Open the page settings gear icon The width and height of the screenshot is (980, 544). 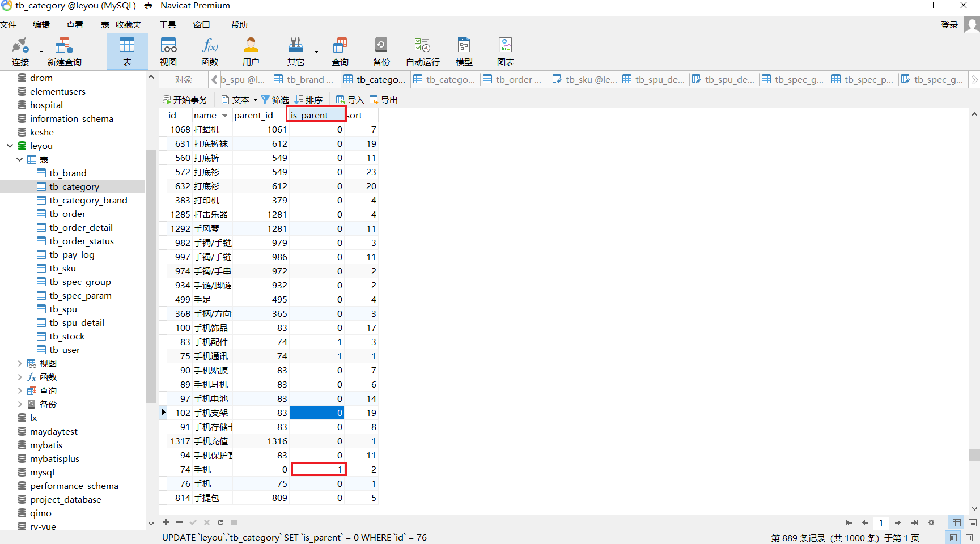coord(931,522)
